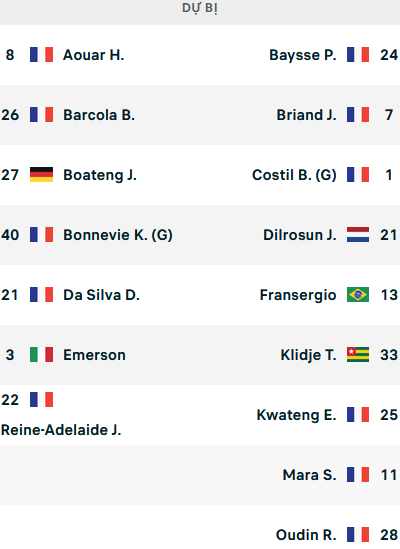This screenshot has height=549, width=400.
Task: Click the French flag beside Baysse P.
Action: 358,55
